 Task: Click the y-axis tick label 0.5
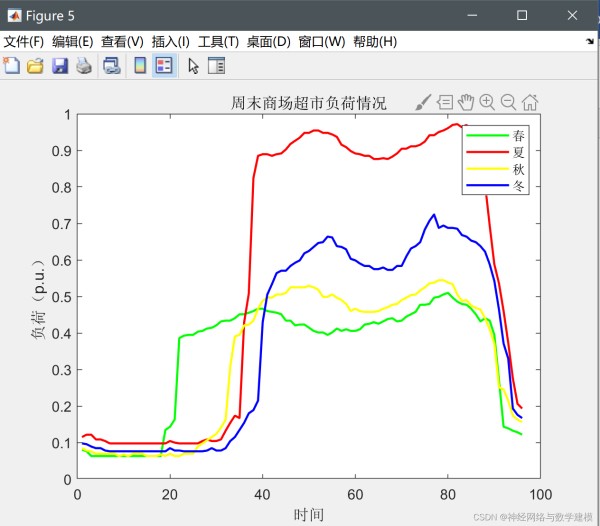click(x=62, y=297)
